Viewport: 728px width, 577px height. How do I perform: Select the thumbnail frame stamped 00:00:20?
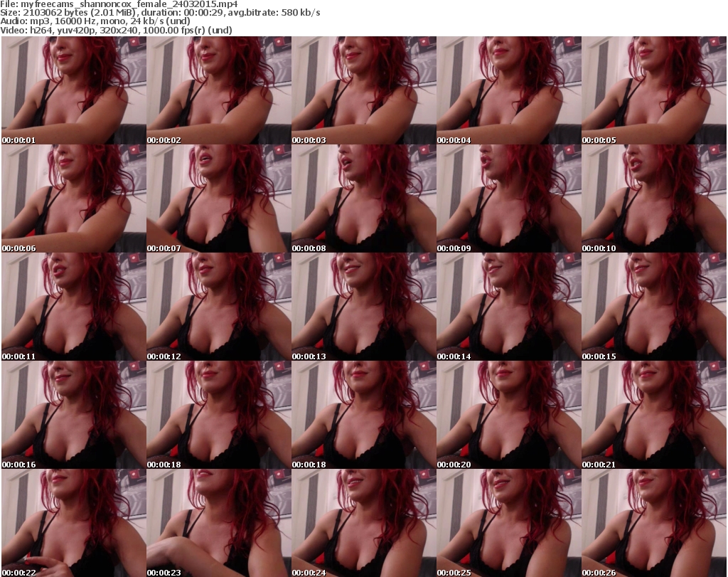[508, 415]
